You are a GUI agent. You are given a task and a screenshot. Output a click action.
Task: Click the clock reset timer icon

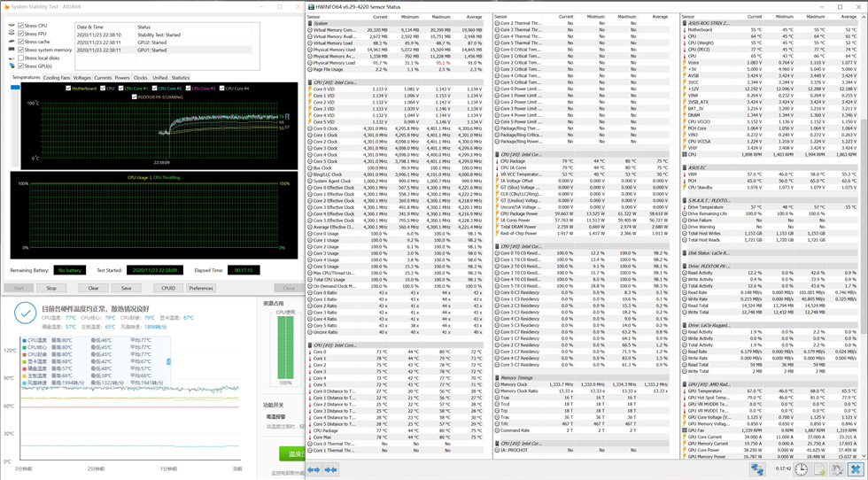click(801, 469)
